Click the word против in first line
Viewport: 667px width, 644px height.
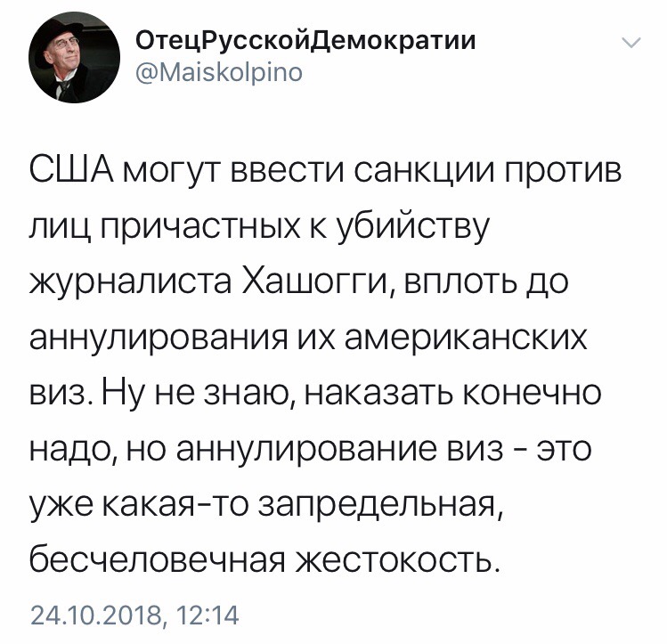(558, 171)
